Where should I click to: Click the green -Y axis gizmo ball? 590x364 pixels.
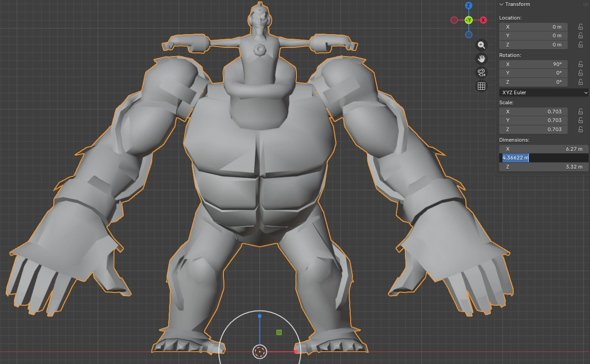point(469,20)
